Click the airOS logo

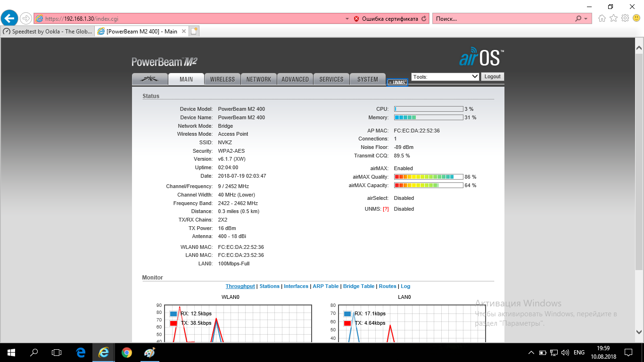[481, 57]
